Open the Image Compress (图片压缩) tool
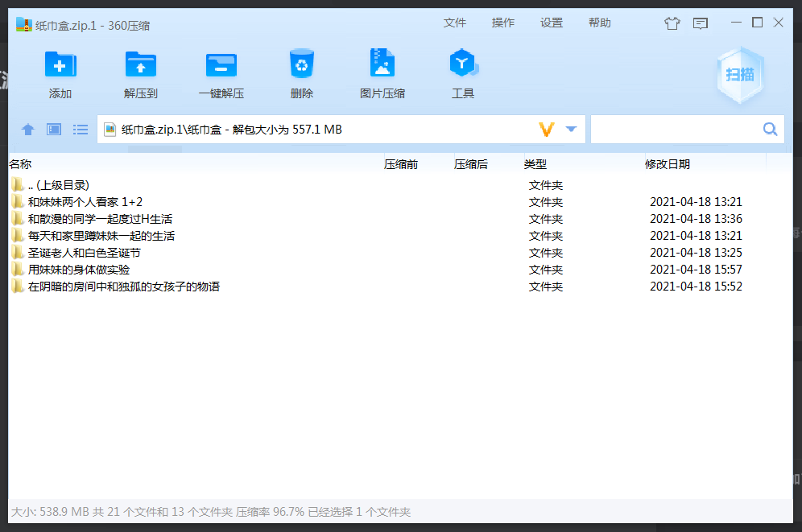The height and width of the screenshot is (532, 802). (x=382, y=63)
